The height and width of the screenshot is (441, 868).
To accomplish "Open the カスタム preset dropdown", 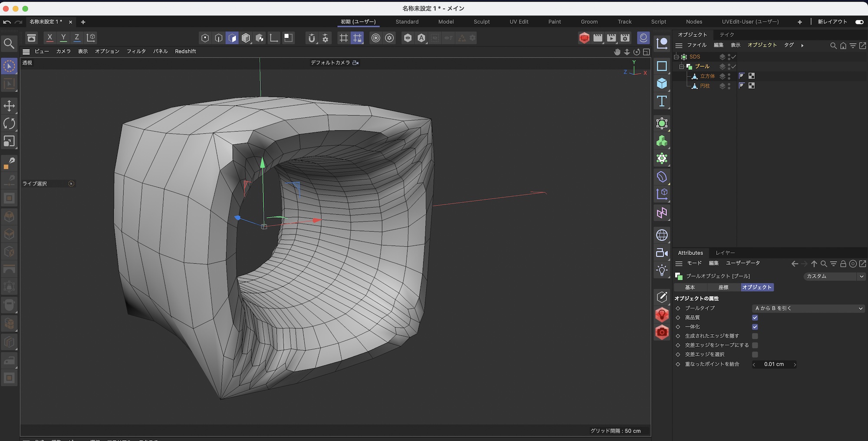I will click(834, 276).
